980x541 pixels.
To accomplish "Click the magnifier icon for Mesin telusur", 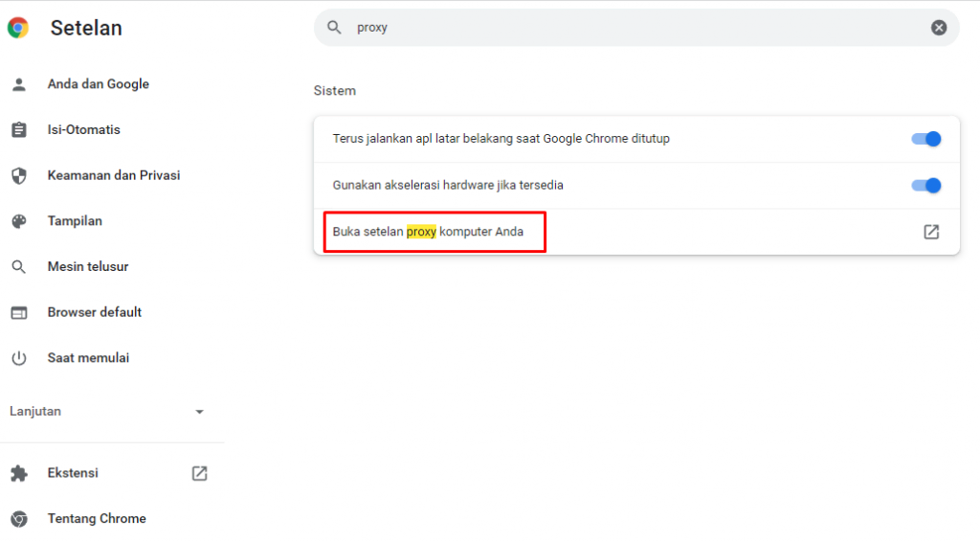I will (18, 267).
